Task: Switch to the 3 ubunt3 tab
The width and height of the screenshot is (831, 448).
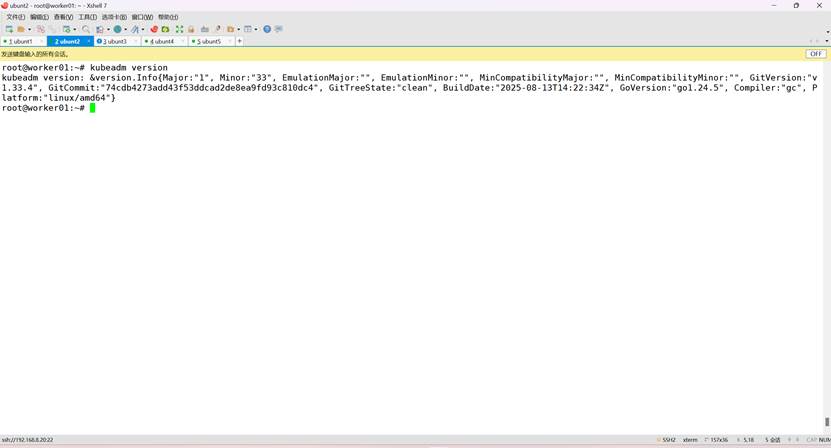Action: [x=114, y=41]
